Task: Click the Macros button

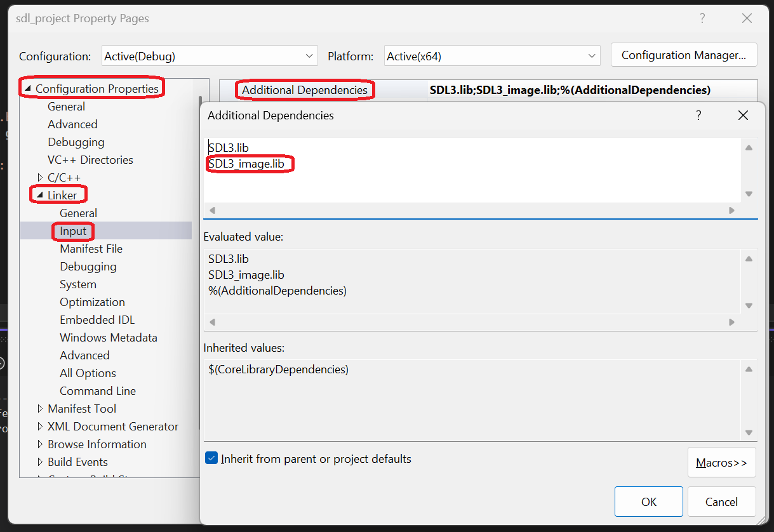Action: click(721, 462)
